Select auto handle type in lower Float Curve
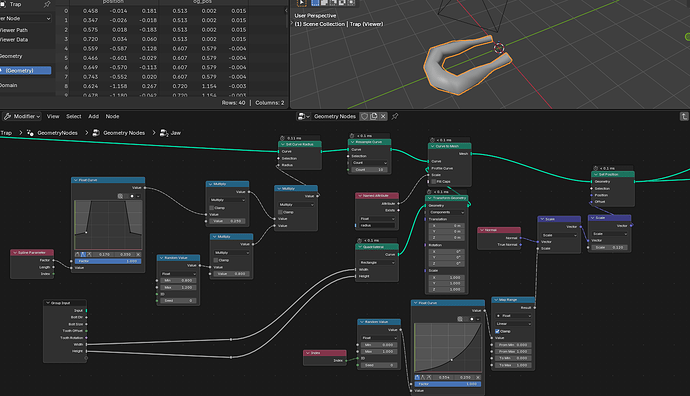690x396 pixels. [417, 377]
